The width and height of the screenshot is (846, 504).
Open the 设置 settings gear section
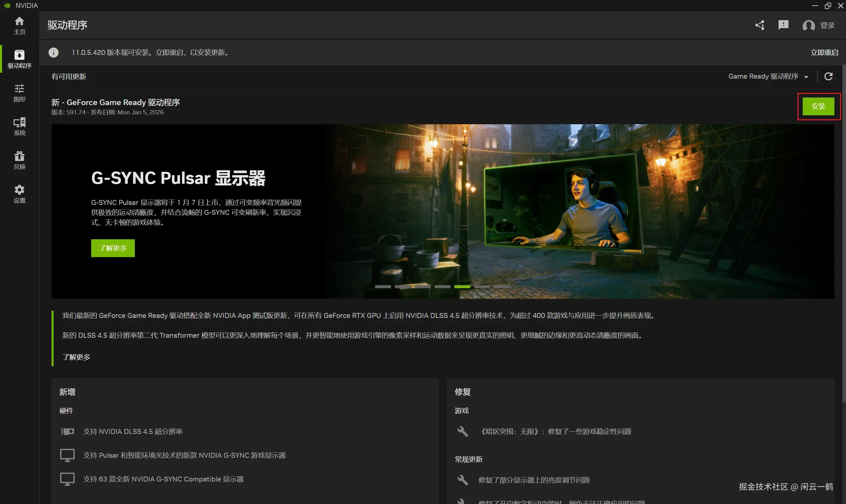pyautogui.click(x=19, y=194)
